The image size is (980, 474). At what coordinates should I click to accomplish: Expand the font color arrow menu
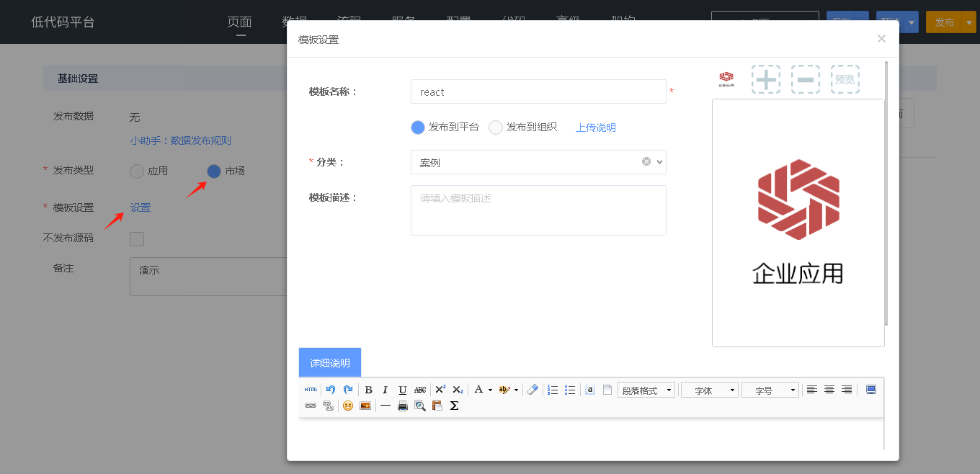tap(490, 390)
